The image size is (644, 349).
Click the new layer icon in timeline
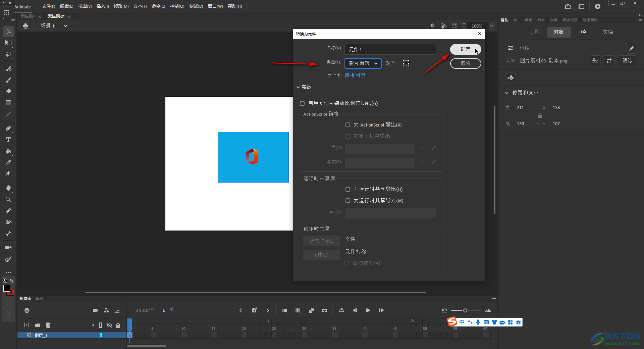pyautogui.click(x=27, y=325)
